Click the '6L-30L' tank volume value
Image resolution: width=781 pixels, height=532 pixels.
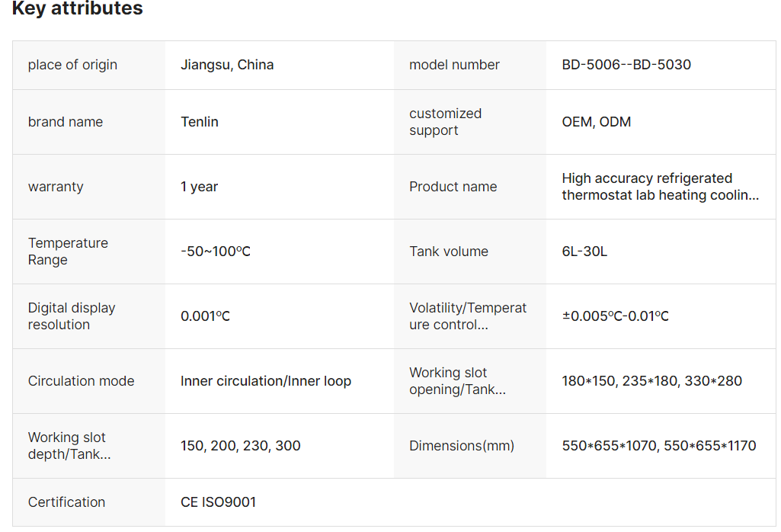[584, 252]
